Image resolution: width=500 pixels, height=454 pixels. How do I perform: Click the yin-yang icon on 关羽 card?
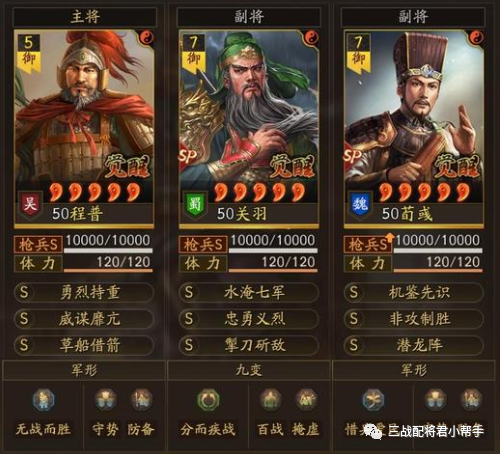coord(311,37)
